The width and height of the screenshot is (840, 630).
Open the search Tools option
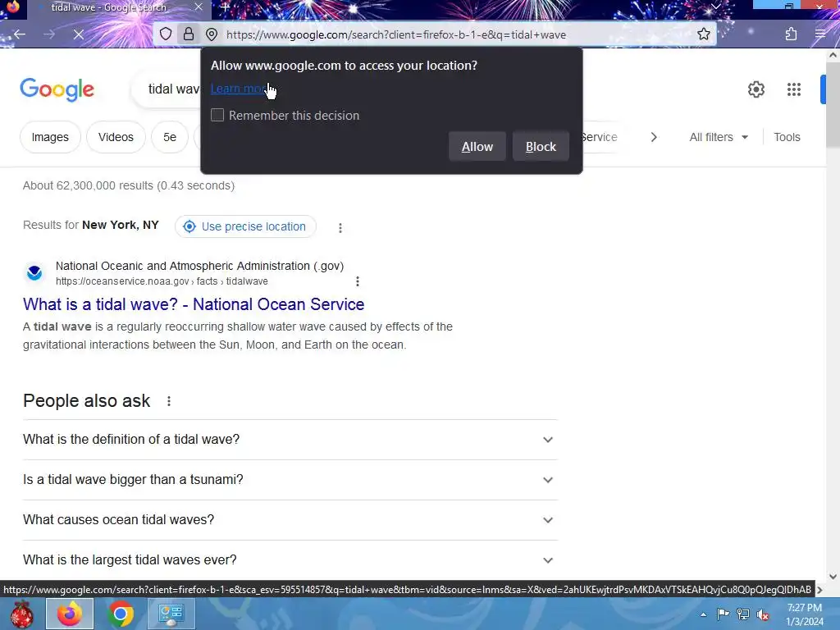click(787, 137)
